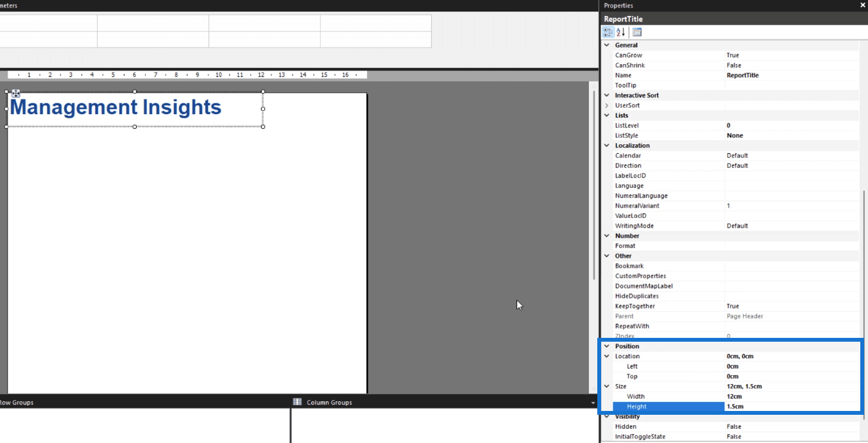Open the grouping pane dropdown arrow

pos(593,403)
